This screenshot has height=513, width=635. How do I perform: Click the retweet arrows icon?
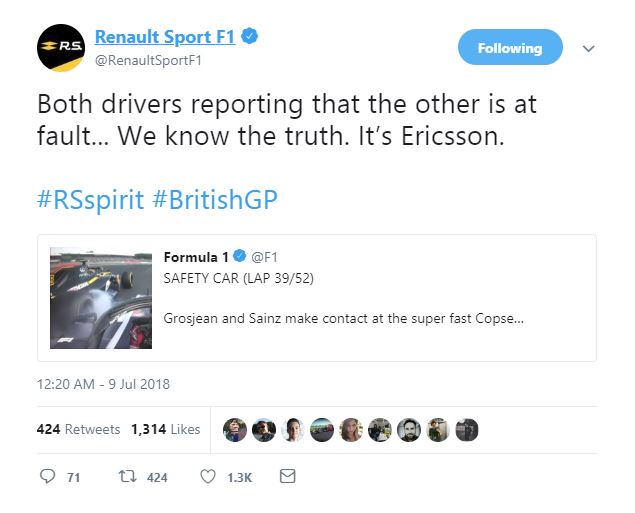coord(128,477)
